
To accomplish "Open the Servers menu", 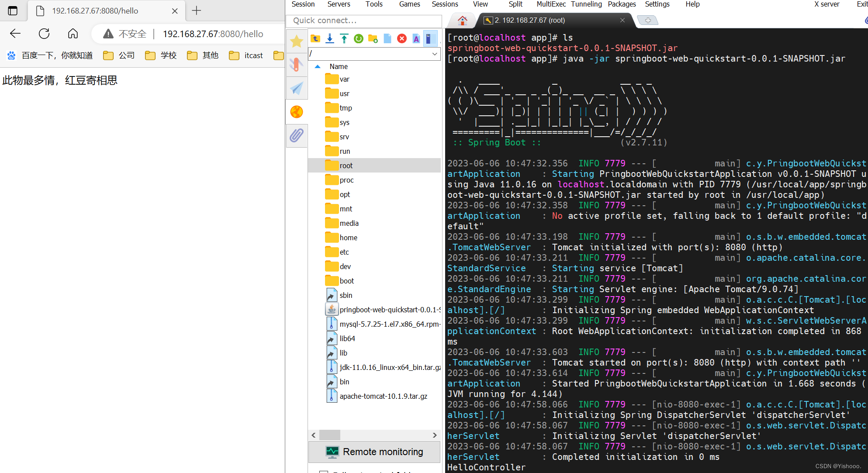I will [x=339, y=4].
